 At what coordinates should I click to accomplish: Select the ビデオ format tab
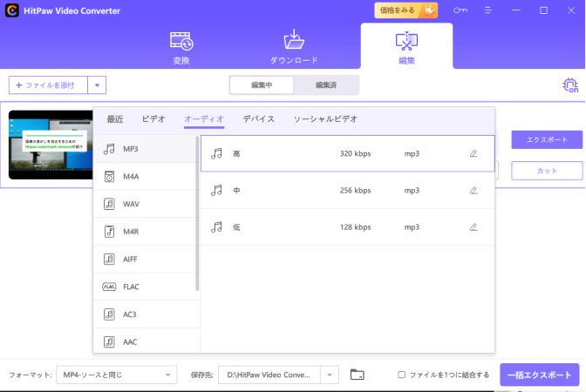click(153, 119)
